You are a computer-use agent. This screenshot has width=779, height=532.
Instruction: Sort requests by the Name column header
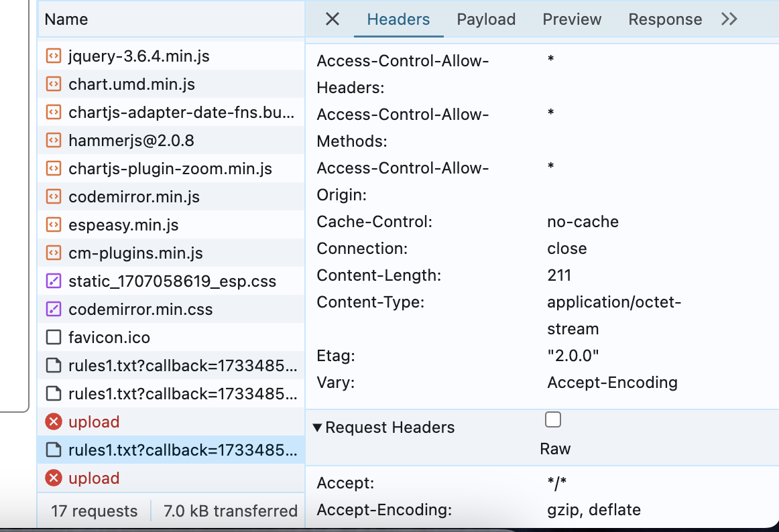point(66,20)
